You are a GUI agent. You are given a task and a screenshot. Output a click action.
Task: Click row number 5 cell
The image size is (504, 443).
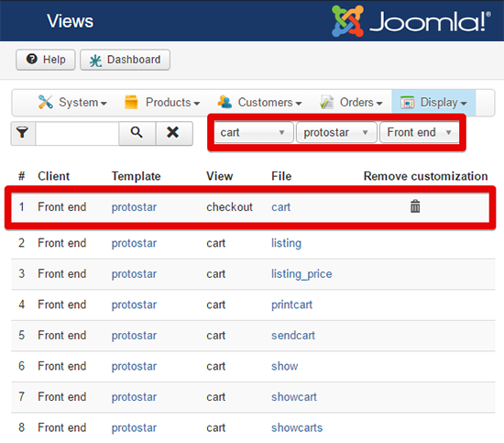[22, 336]
